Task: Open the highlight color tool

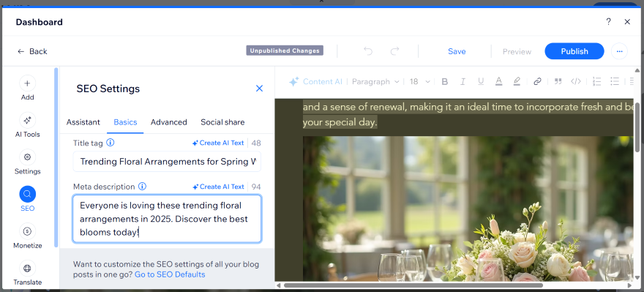Action: coord(517,82)
